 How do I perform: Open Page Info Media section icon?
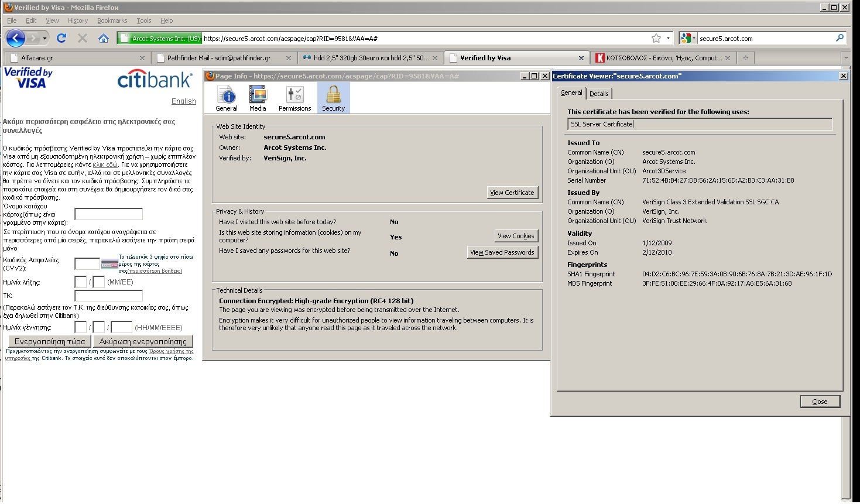[x=258, y=98]
